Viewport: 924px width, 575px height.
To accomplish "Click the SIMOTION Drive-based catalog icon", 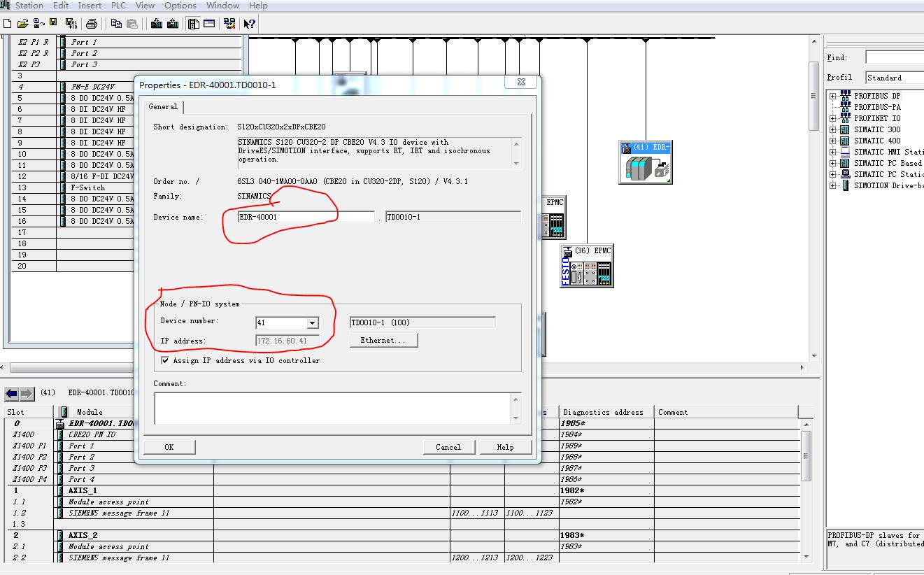I will 845,185.
